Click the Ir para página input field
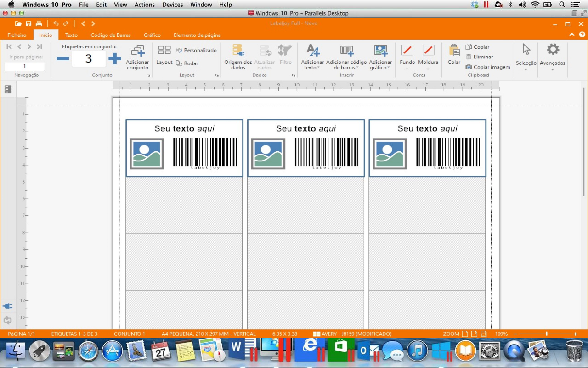Image resolution: width=588 pixels, height=368 pixels. click(24, 66)
